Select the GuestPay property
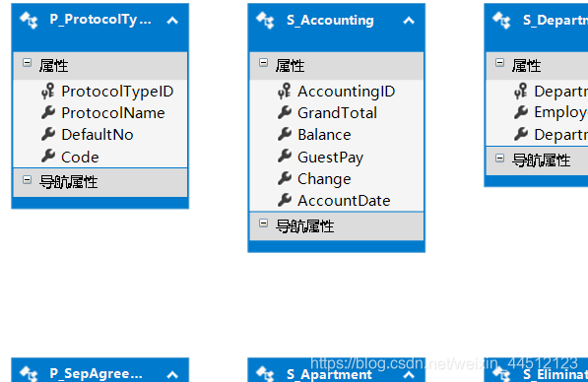 (331, 158)
